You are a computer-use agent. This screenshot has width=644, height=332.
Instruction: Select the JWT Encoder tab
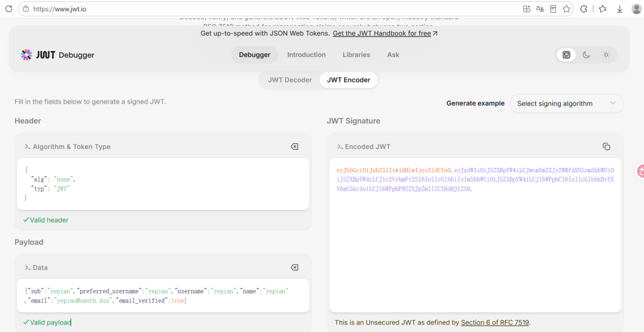tap(348, 80)
